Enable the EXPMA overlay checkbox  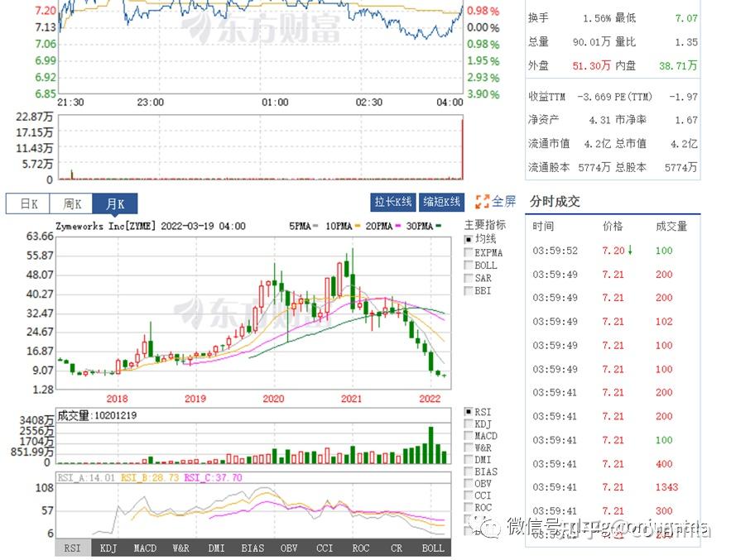tap(468, 251)
